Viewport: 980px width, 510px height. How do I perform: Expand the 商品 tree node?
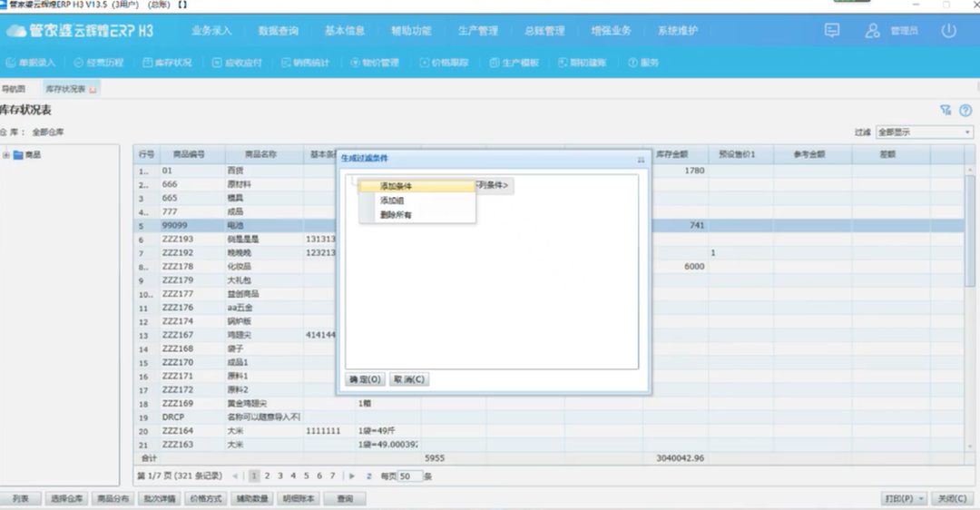5,155
